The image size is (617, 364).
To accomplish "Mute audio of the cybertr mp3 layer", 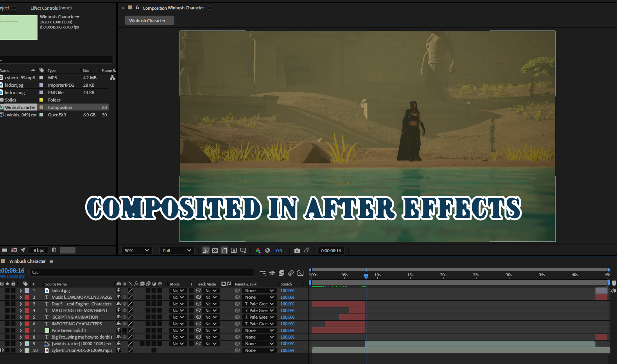I will pos(2,350).
